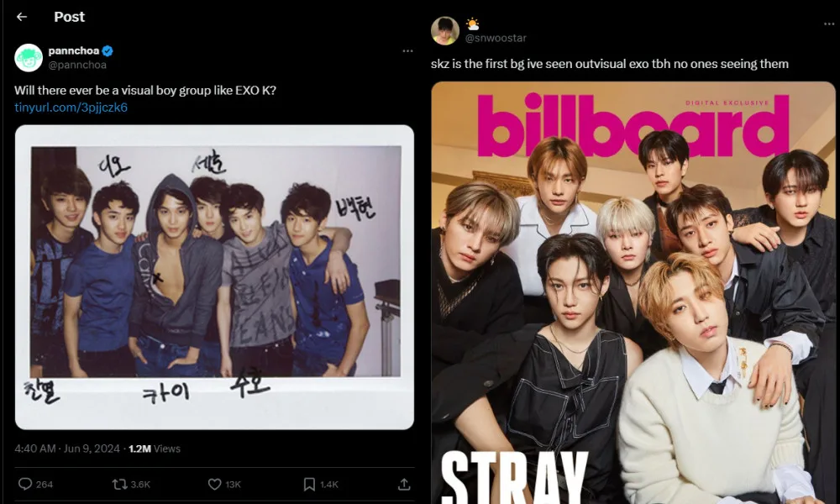Click the blue verified badge next to pannchoa
Screen dimensions: 840x504
pyautogui.click(x=108, y=51)
